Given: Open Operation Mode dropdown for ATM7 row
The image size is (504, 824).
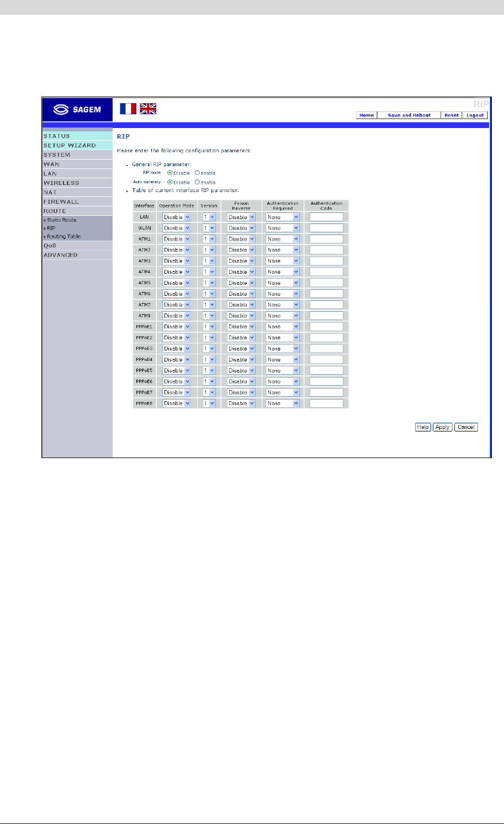Looking at the screenshot, I should 177,305.
